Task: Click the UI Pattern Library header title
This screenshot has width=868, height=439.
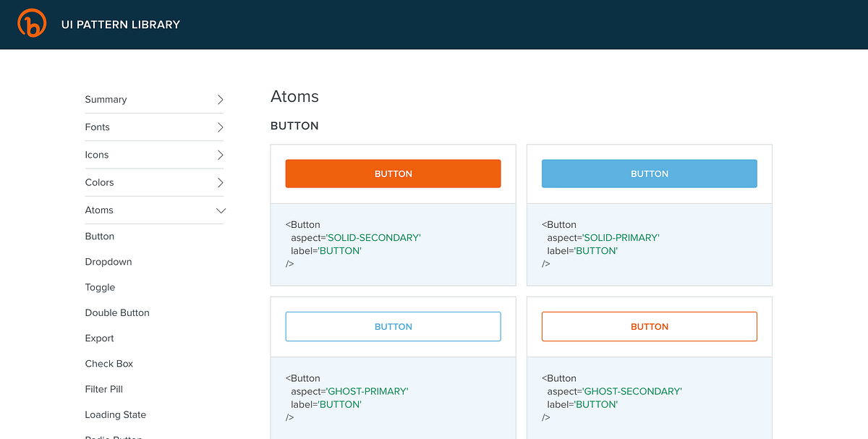Action: pos(121,25)
